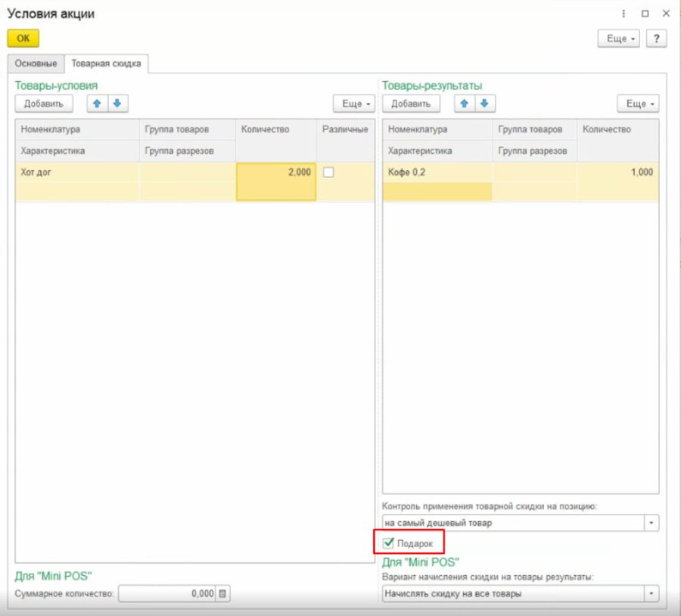The width and height of the screenshot is (681, 616).
Task: Toggle the Различные checkbox for Хот дог
Action: point(328,173)
